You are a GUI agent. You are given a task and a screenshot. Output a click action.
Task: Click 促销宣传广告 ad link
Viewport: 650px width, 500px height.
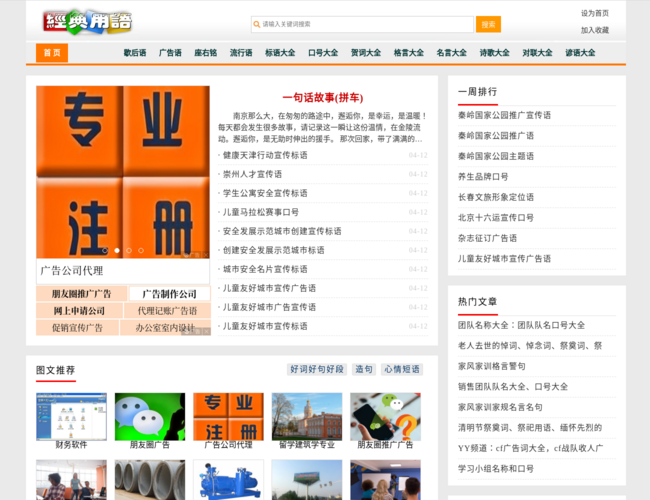(78, 328)
